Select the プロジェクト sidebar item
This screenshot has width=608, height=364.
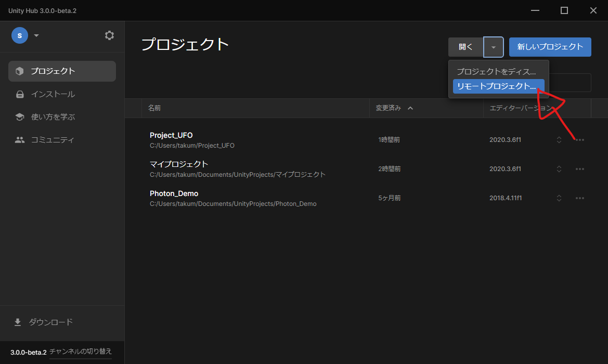[62, 71]
